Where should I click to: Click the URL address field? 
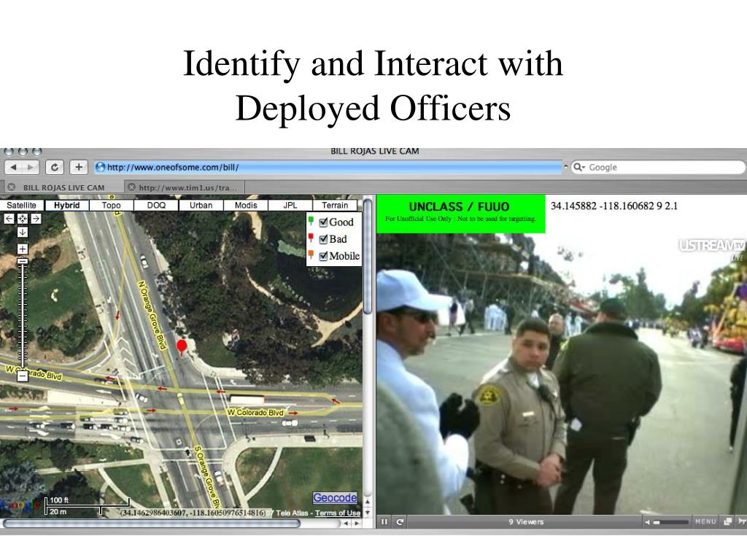(328, 167)
